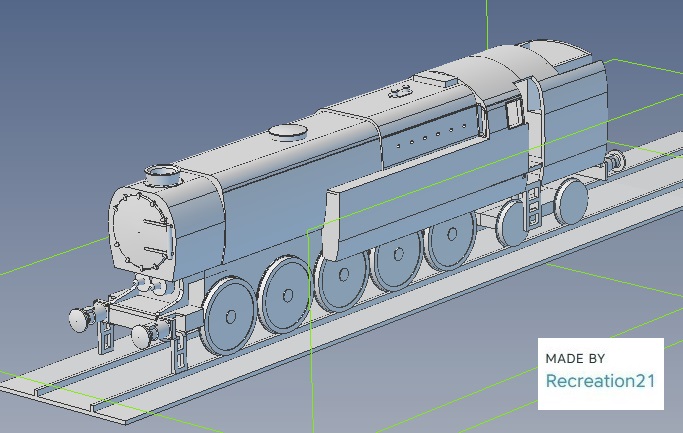Click the cab entry step ladder
Viewport: 683px width, 433px height.
click(535, 208)
